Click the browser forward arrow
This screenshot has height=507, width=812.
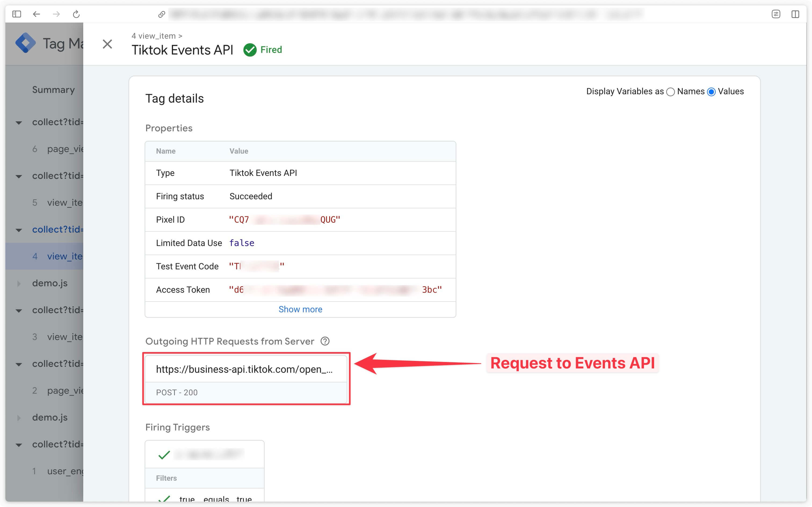(x=56, y=14)
